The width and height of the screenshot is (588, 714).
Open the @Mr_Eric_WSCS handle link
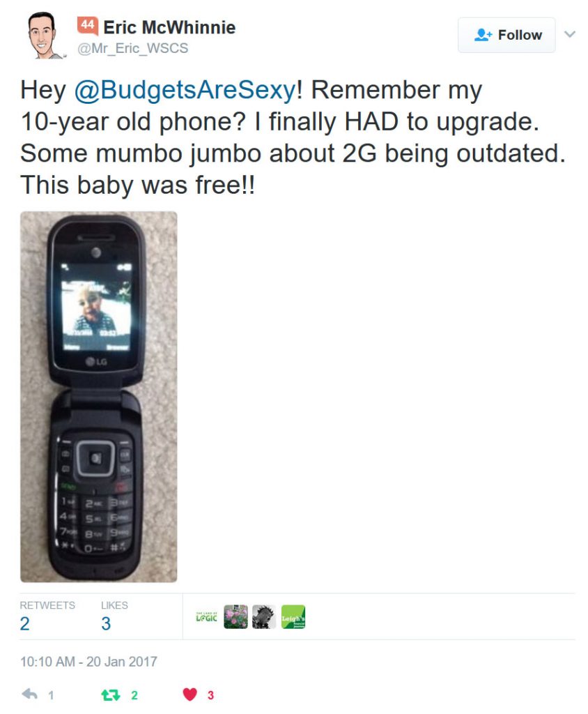click(x=132, y=48)
